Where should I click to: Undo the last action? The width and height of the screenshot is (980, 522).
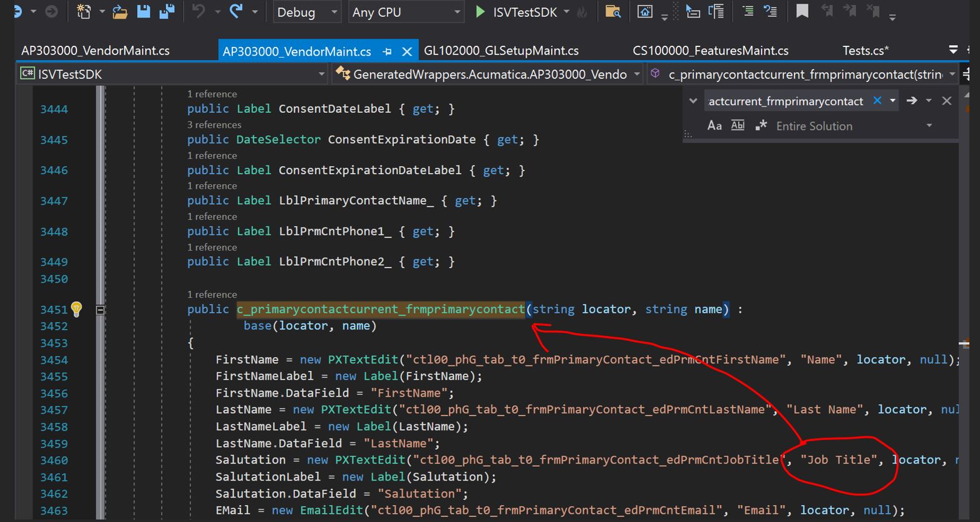pyautogui.click(x=199, y=11)
